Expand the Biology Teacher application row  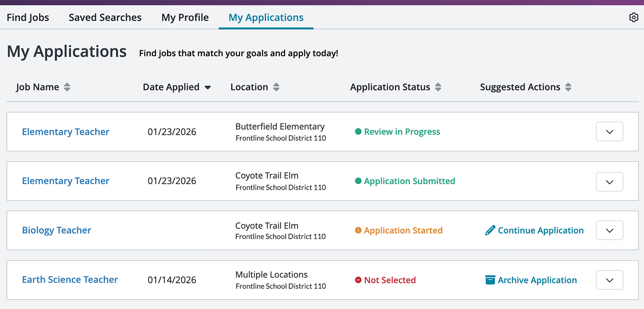pos(609,230)
